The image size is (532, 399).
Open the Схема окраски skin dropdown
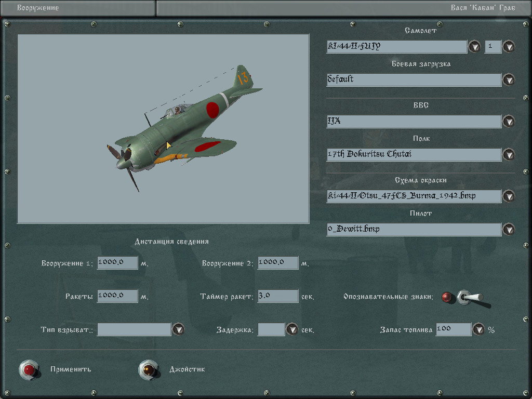click(x=509, y=196)
